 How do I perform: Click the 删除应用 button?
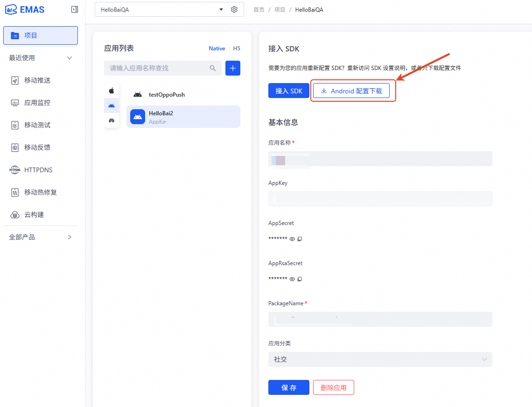pos(334,387)
